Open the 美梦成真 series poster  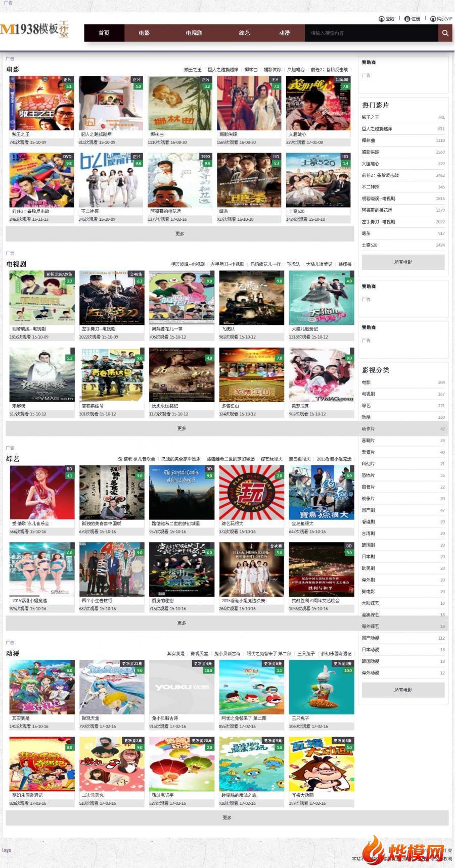(x=322, y=375)
